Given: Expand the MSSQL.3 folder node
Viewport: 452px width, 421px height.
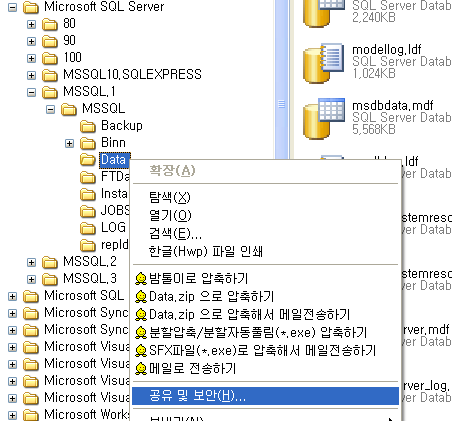Looking at the screenshot, I should [31, 279].
